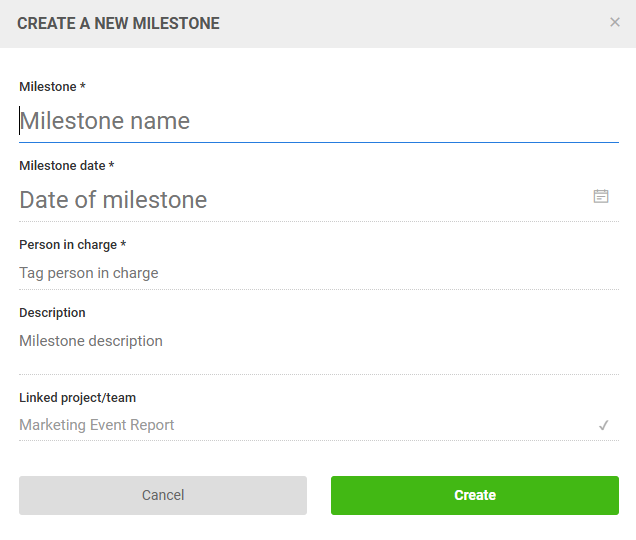Screen dimensions: 636x540
Task: Select the Tag person in charge field
Action: coord(300,273)
